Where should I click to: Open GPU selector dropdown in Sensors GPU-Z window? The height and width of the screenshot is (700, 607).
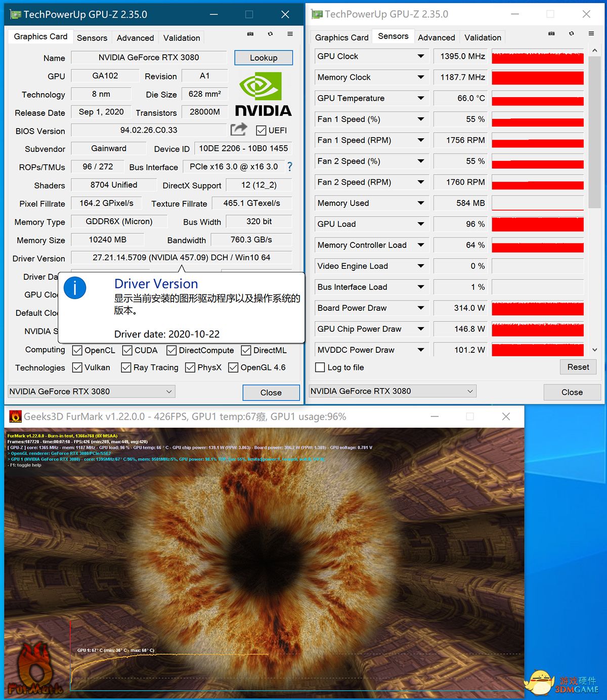(393, 391)
